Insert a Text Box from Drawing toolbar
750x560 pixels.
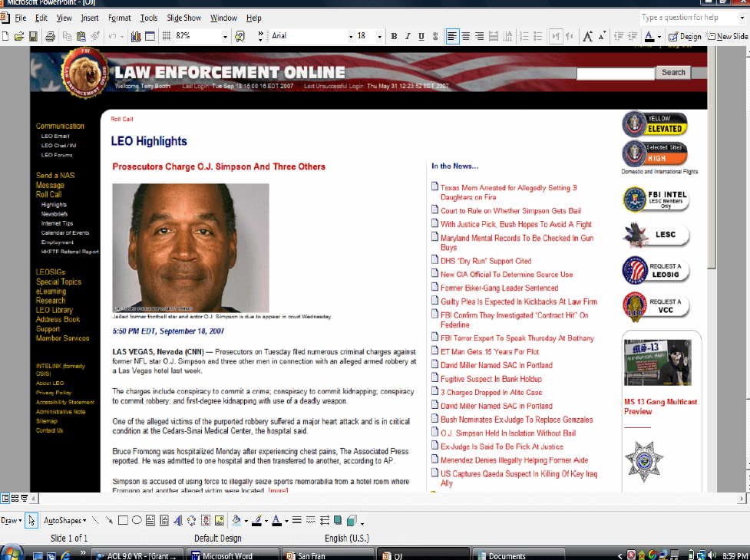(x=150, y=520)
